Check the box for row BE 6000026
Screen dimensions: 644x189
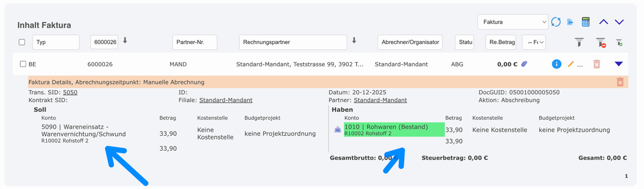(23, 64)
